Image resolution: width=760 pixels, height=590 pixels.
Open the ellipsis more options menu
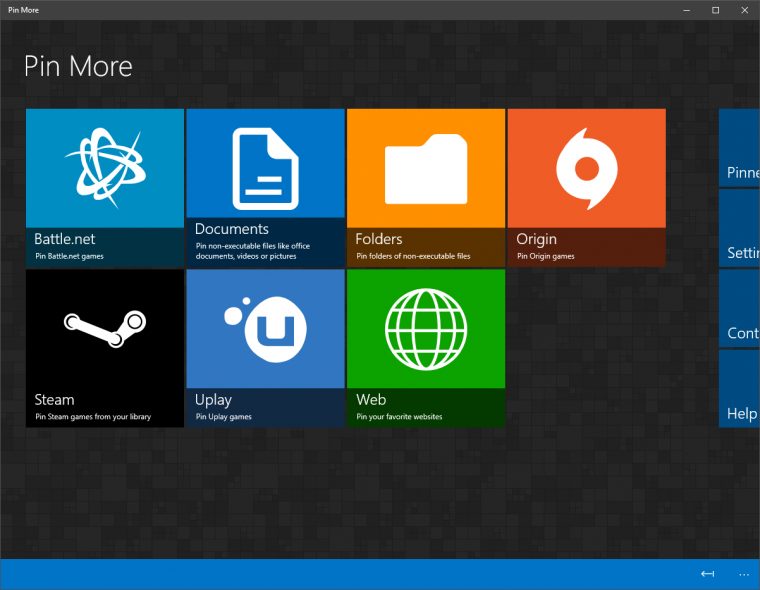pyautogui.click(x=743, y=574)
